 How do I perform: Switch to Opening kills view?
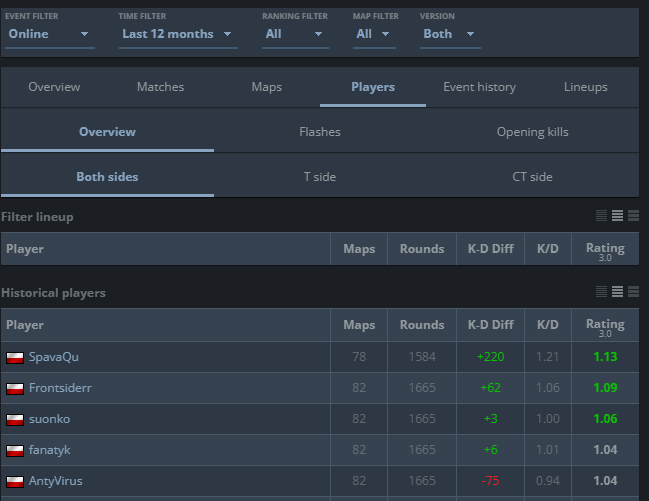532,132
